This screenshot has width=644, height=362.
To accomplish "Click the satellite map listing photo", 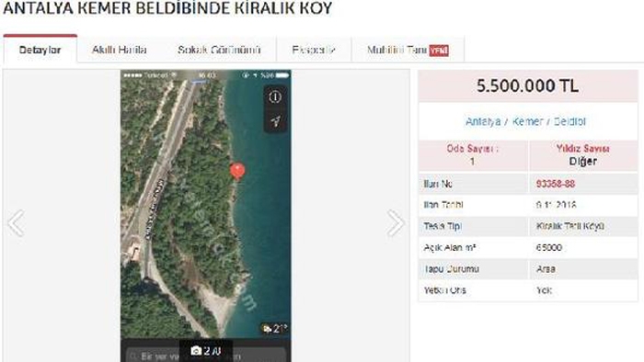I will pyautogui.click(x=206, y=216).
